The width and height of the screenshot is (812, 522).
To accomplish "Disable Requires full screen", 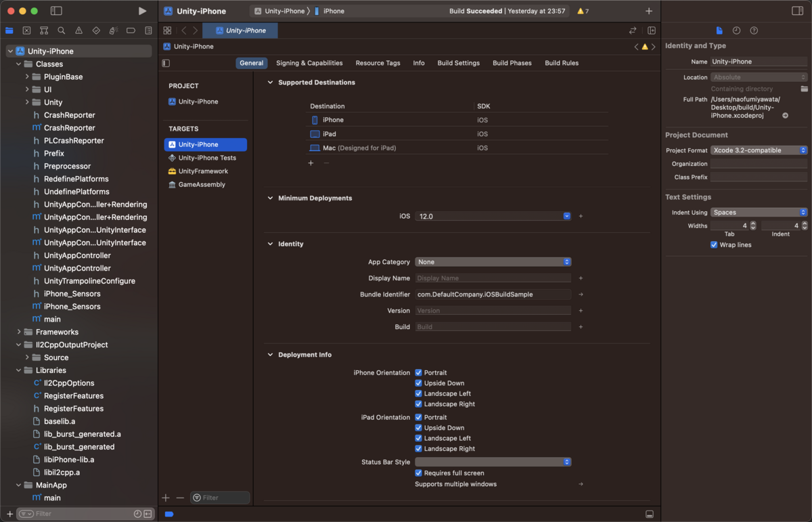I will (x=419, y=473).
